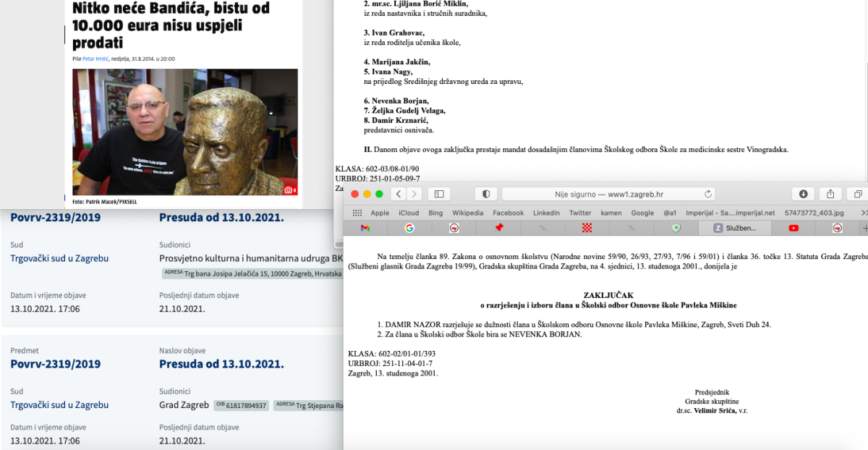Click the Safari address bar
Viewport: 868px width, 450px height.
click(x=609, y=194)
